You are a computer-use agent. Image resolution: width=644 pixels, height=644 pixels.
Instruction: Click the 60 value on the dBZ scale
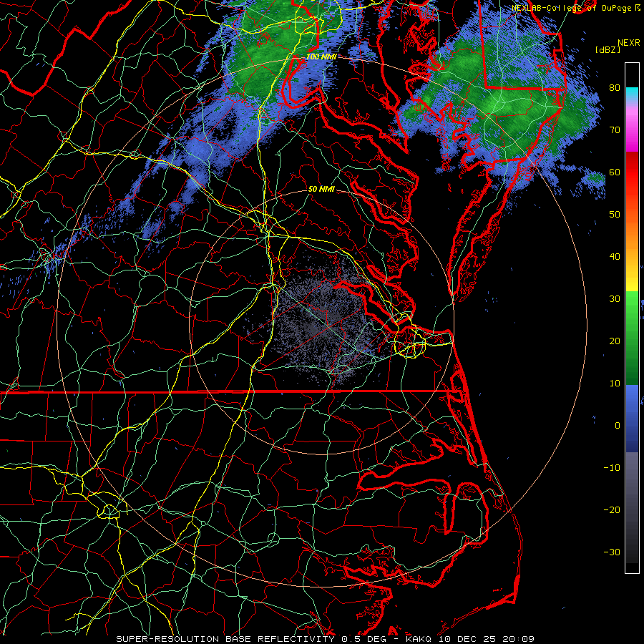click(615, 172)
